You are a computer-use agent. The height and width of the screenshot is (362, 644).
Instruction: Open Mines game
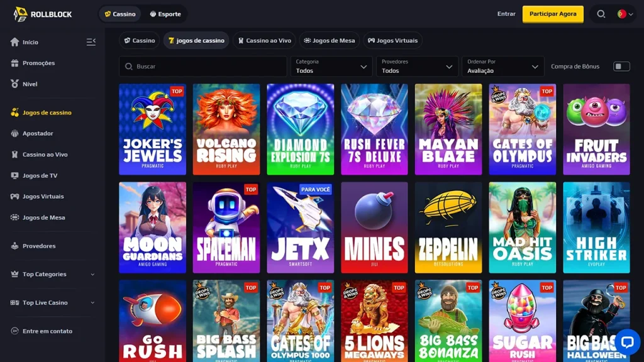pyautogui.click(x=374, y=228)
